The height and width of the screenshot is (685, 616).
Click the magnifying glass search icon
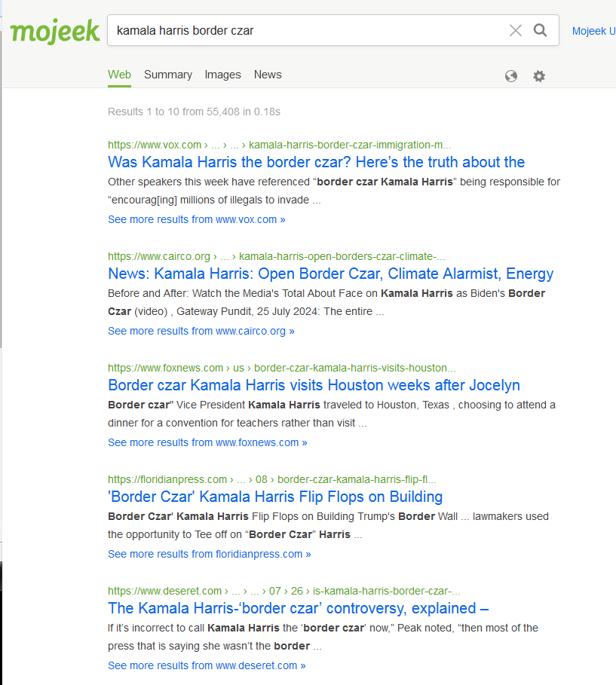point(541,30)
